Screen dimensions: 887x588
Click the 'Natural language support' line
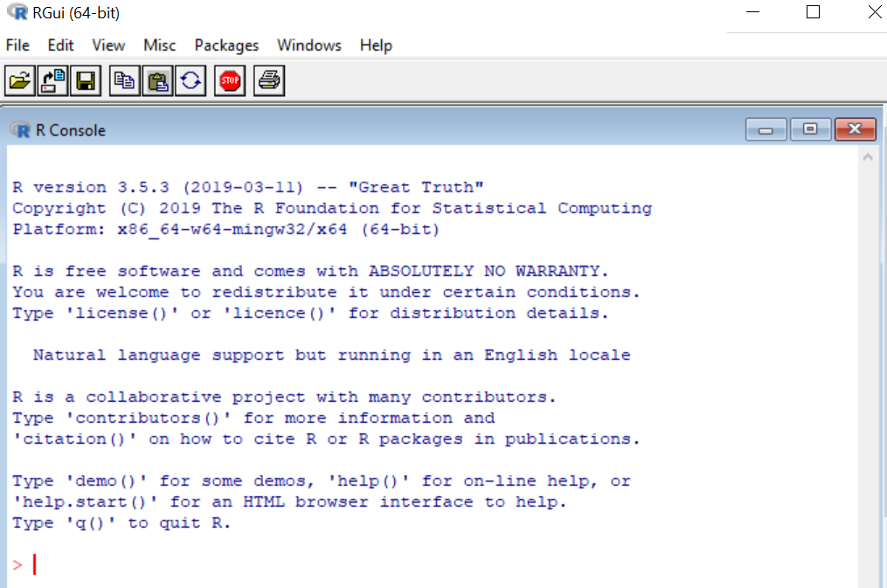pos(331,355)
